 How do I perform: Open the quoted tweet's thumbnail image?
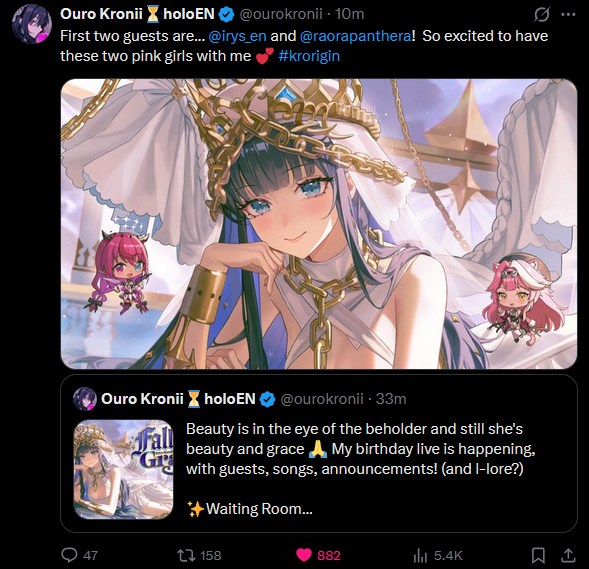(x=123, y=469)
